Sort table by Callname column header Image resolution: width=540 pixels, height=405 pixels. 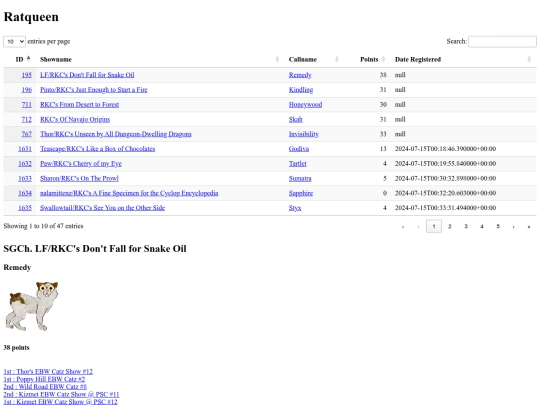(x=313, y=59)
